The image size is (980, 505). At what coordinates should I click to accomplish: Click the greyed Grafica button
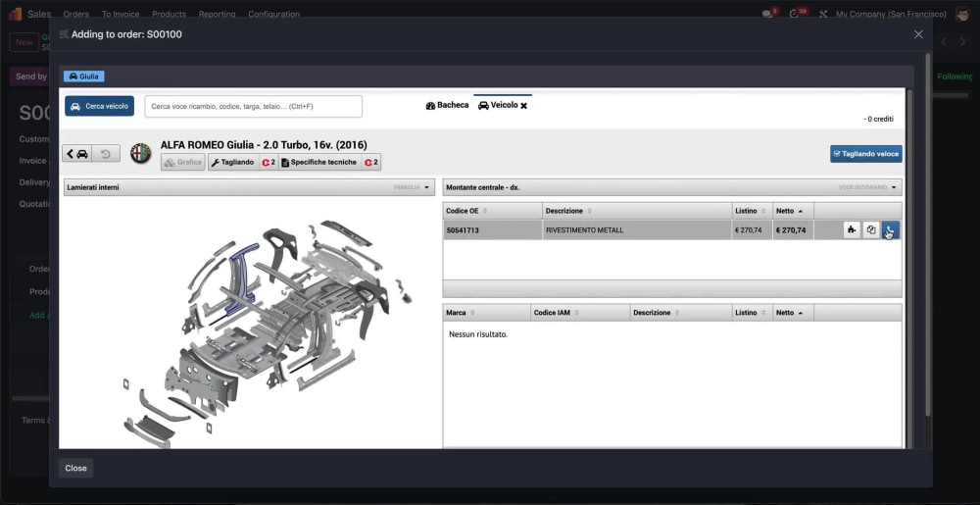point(183,163)
